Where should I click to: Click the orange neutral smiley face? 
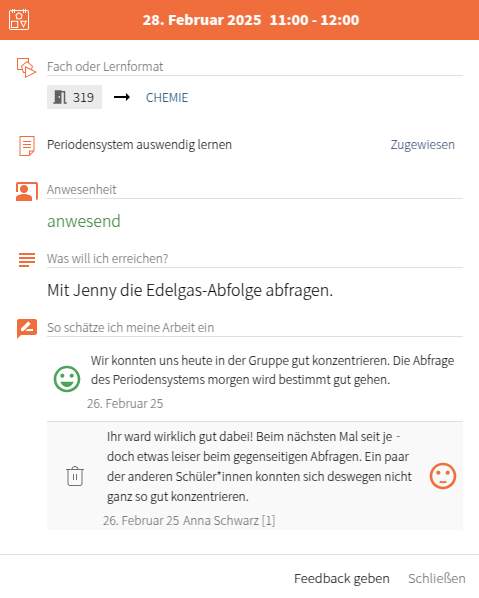click(443, 476)
